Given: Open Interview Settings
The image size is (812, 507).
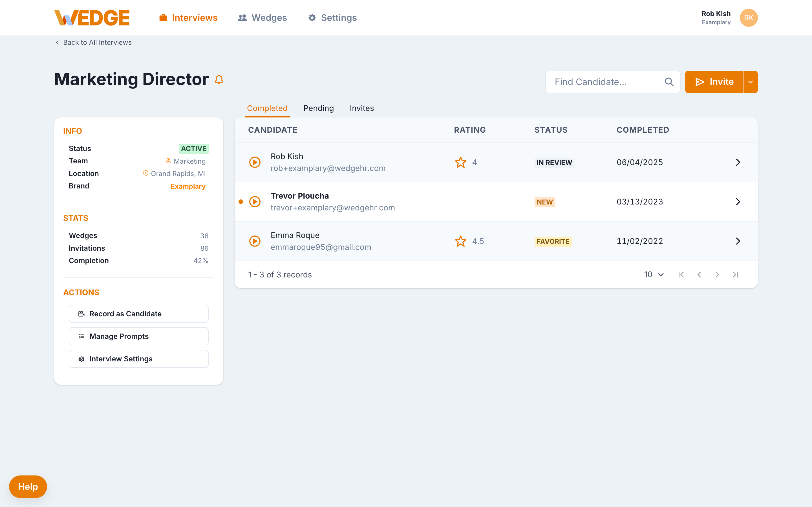Looking at the screenshot, I should pyautogui.click(x=139, y=359).
